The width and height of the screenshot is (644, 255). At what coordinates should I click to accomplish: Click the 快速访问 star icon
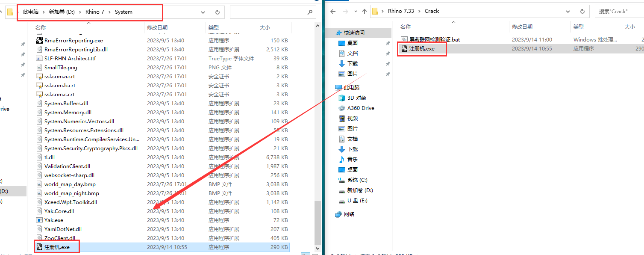pyautogui.click(x=339, y=33)
